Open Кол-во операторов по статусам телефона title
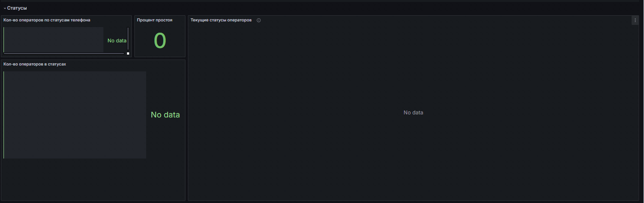The image size is (644, 203). point(47,20)
